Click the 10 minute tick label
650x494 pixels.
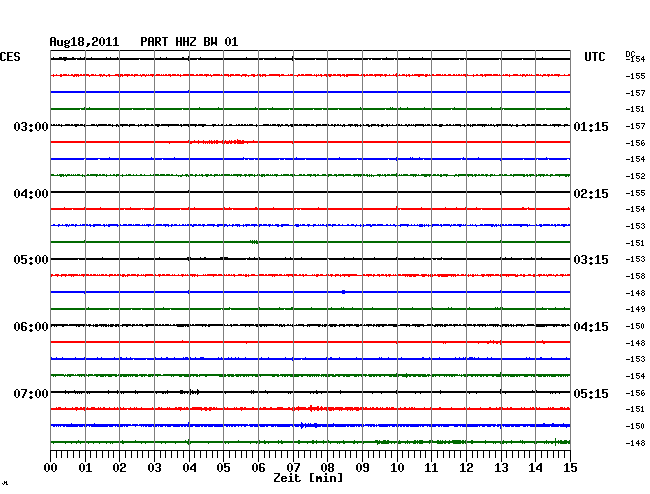[x=397, y=467]
